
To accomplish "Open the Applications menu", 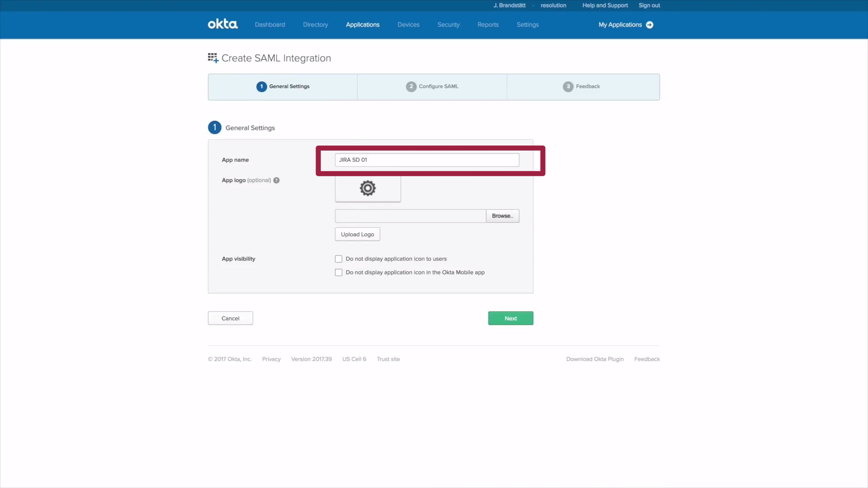I will (363, 25).
